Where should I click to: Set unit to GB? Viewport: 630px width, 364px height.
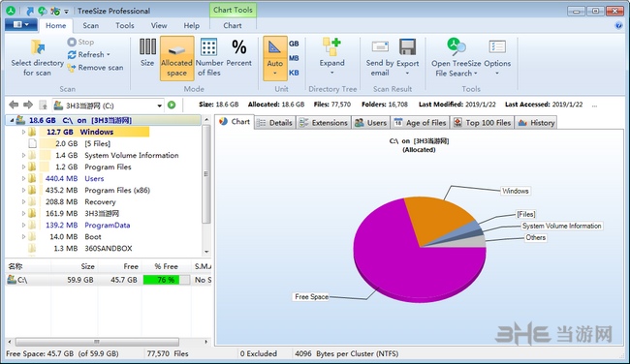(x=294, y=44)
